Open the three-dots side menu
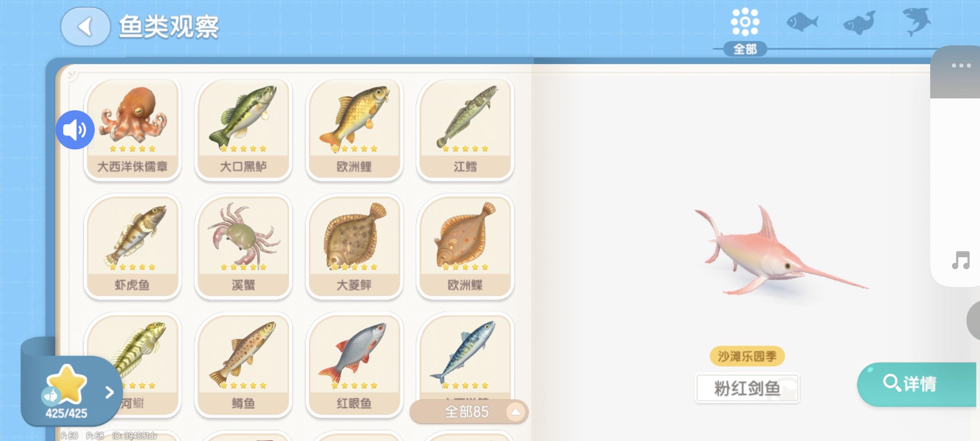Image resolution: width=980 pixels, height=441 pixels. [x=960, y=65]
